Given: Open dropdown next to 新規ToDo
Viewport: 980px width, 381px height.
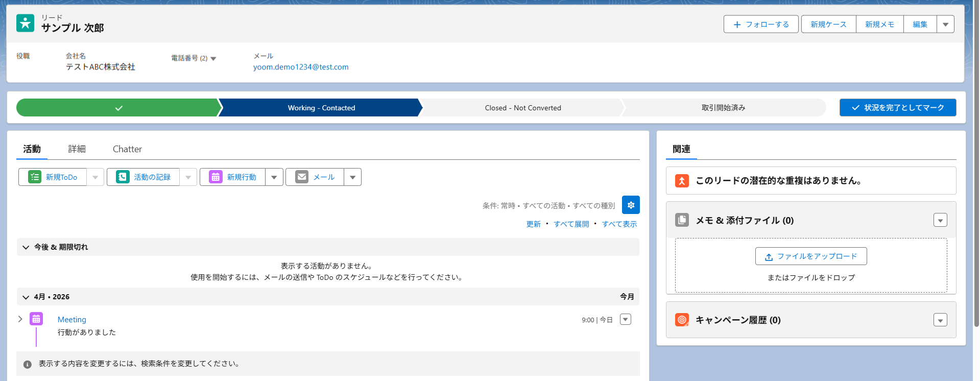Looking at the screenshot, I should 95,177.
